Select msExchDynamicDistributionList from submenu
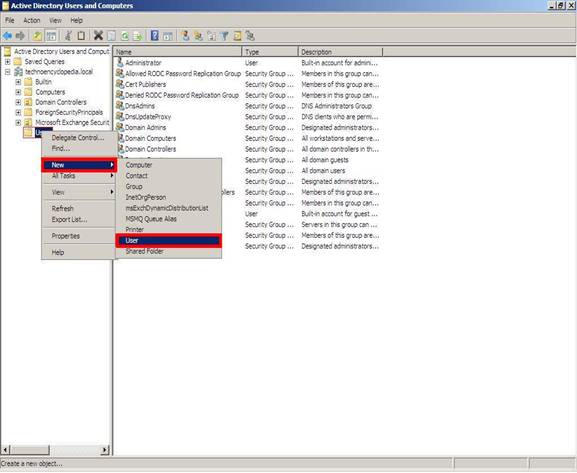 coord(169,208)
